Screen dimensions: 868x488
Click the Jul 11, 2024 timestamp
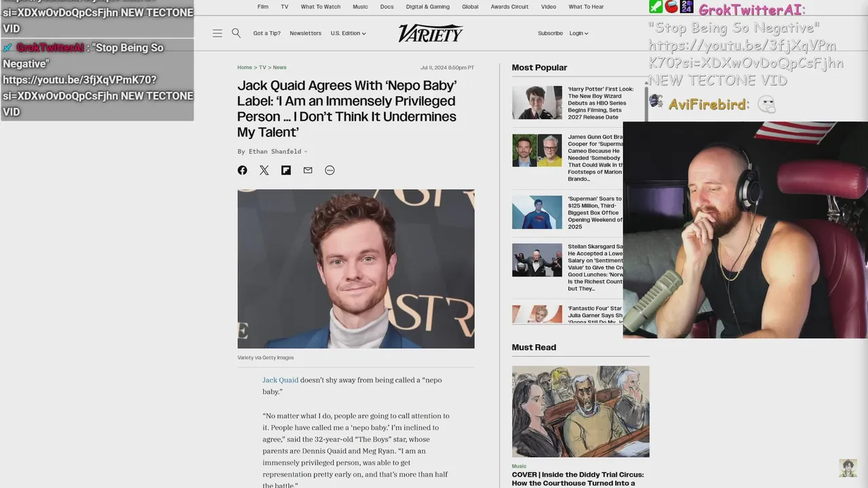tap(447, 68)
